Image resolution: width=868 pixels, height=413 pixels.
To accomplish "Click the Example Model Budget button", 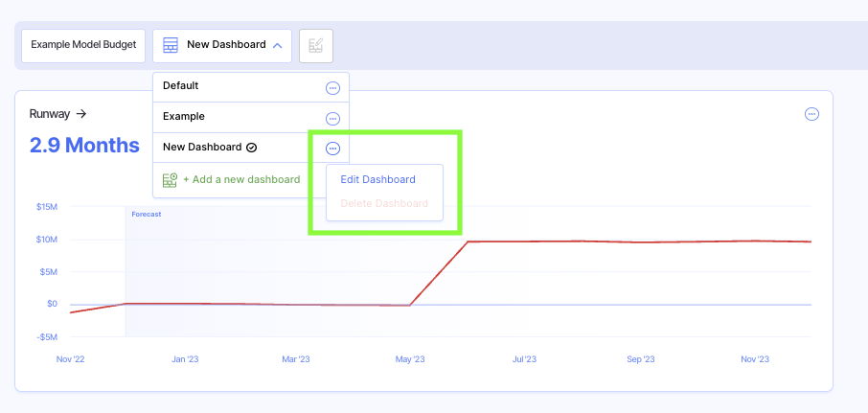I will (82, 45).
